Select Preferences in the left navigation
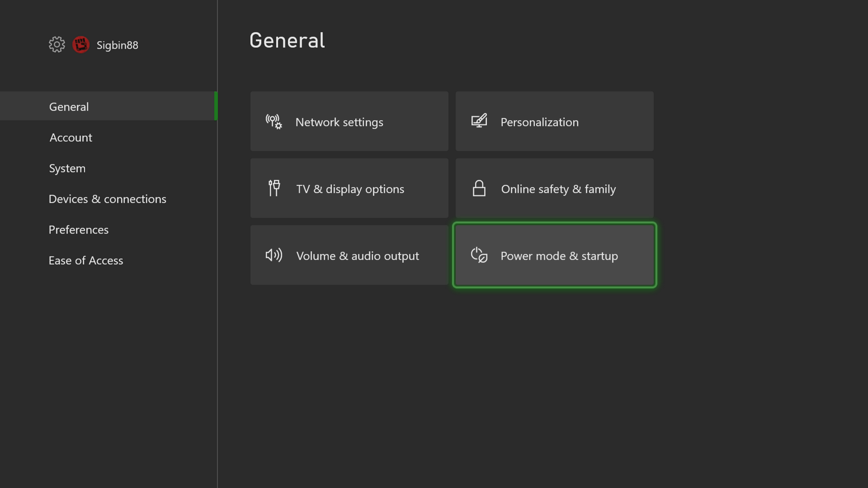The width and height of the screenshot is (868, 488). coord(79,230)
